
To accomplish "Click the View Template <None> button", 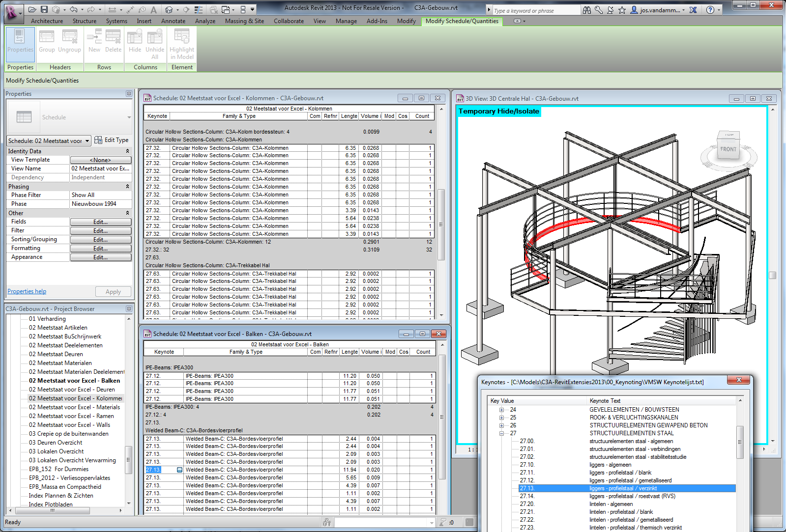I will click(x=101, y=160).
